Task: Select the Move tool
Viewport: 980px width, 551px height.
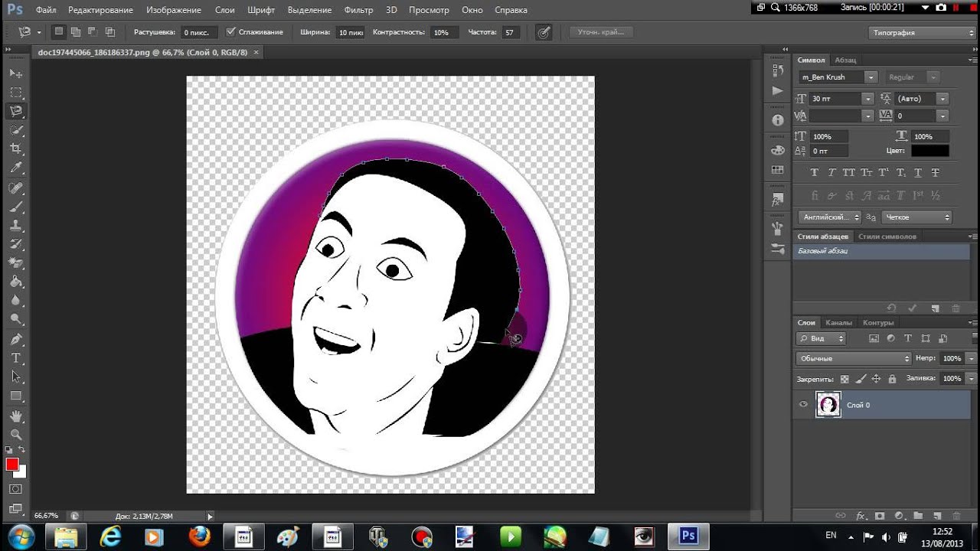Action: (x=16, y=73)
